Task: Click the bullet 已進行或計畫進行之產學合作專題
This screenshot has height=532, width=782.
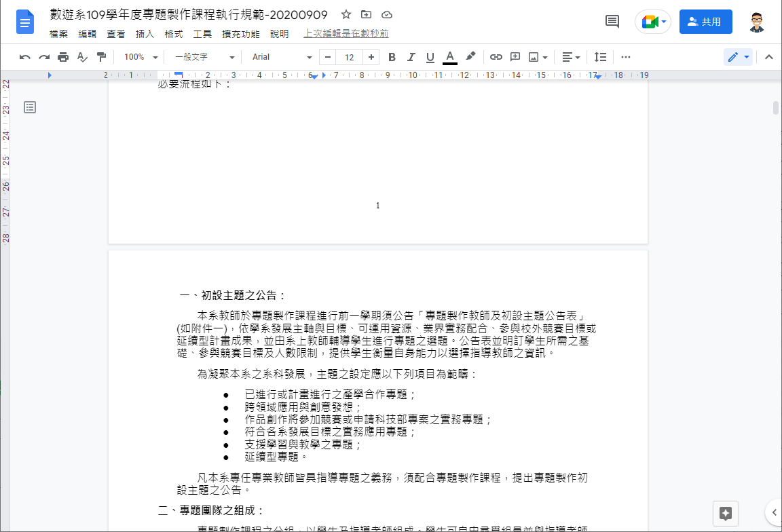Action: (x=331, y=394)
